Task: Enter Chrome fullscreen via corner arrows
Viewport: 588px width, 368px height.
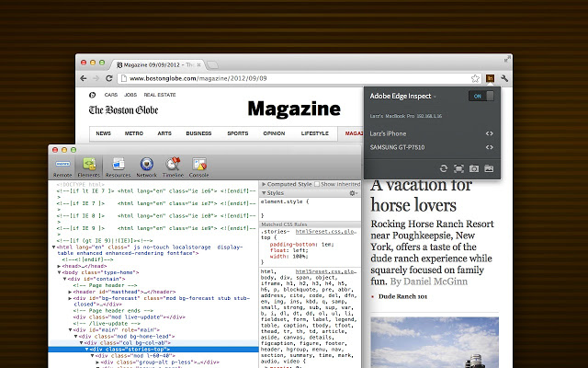Action: click(x=507, y=59)
